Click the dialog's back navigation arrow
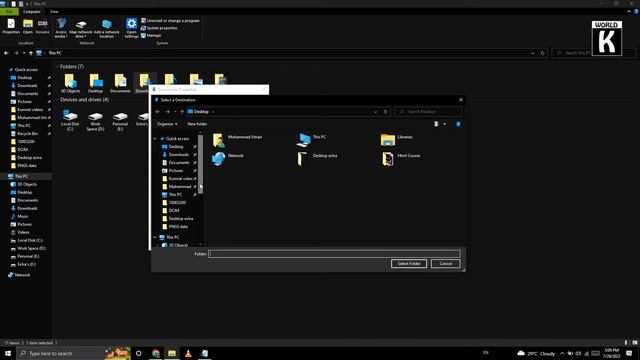Image resolution: width=640 pixels, height=360 pixels. point(158,112)
